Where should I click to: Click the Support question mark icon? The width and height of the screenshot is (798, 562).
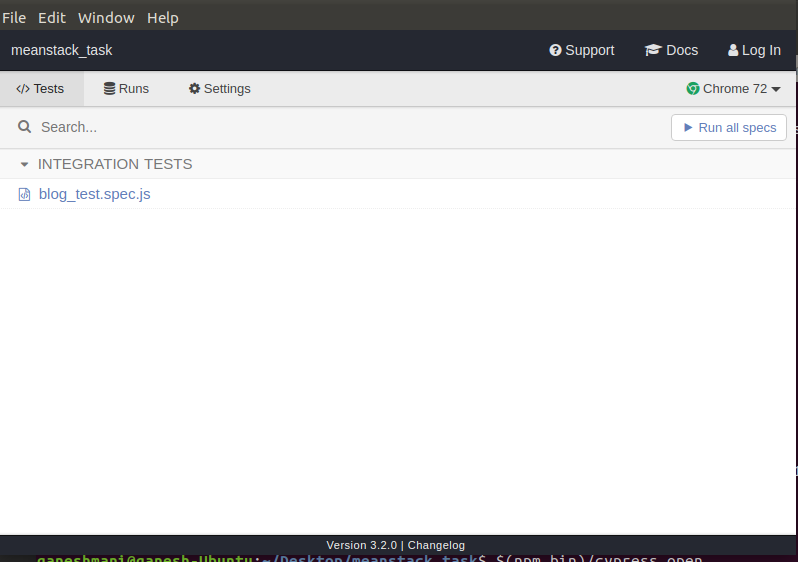point(556,50)
